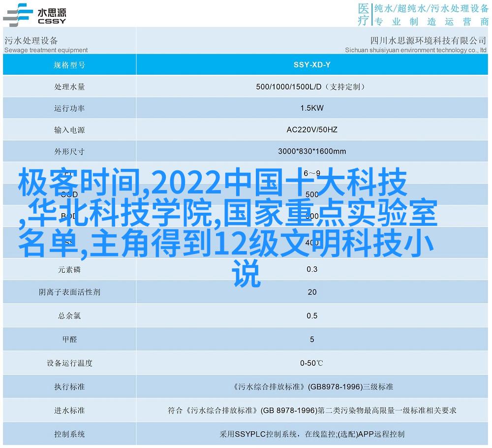
Task: Select the "500/1000/1500L/D（支持定制）" value
Action: [312, 87]
